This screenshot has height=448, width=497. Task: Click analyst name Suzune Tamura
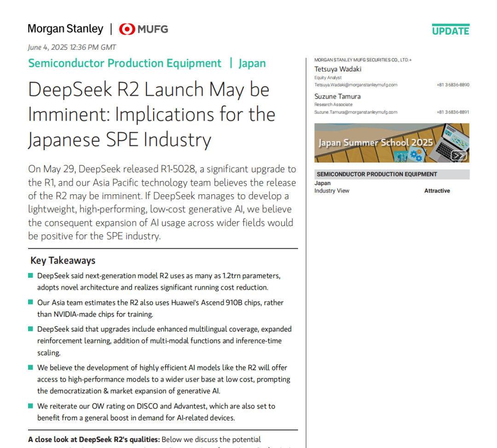[x=337, y=96]
